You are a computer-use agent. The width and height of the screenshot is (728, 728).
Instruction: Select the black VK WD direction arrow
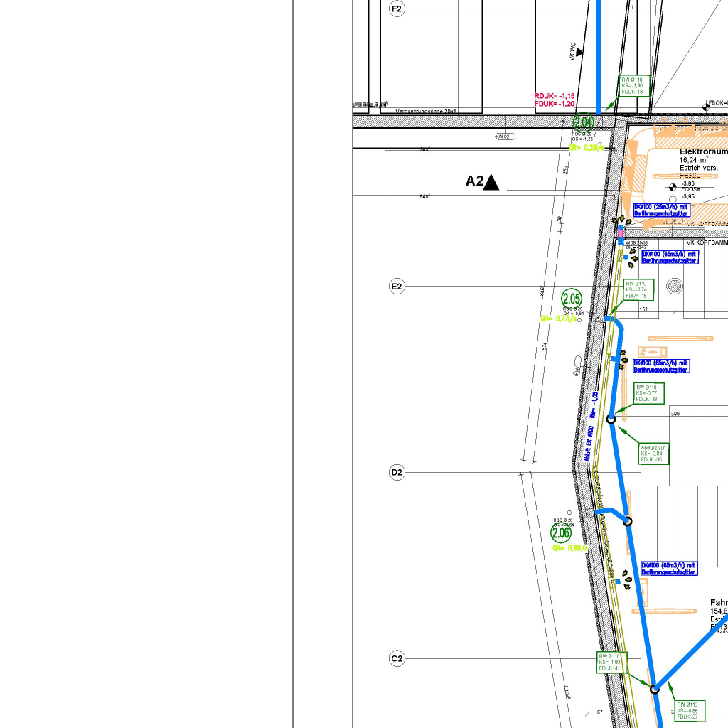[579, 52]
